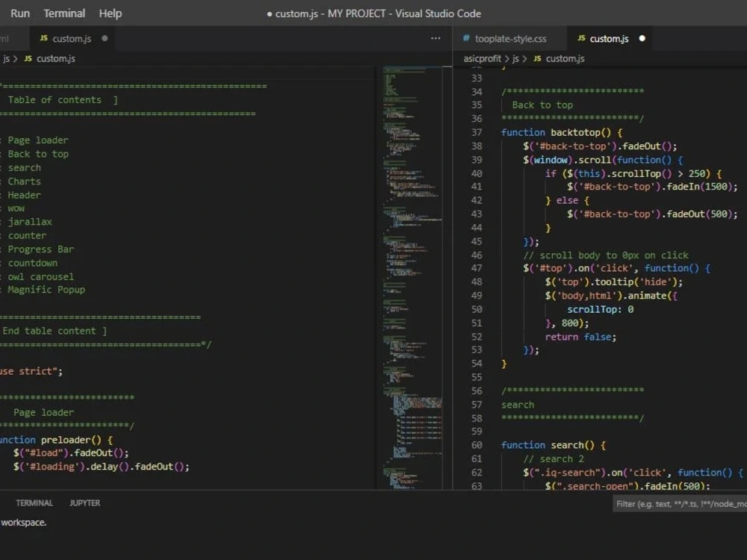Click js folder breadcrumb in left editor
747x560 pixels.
(x=6, y=58)
